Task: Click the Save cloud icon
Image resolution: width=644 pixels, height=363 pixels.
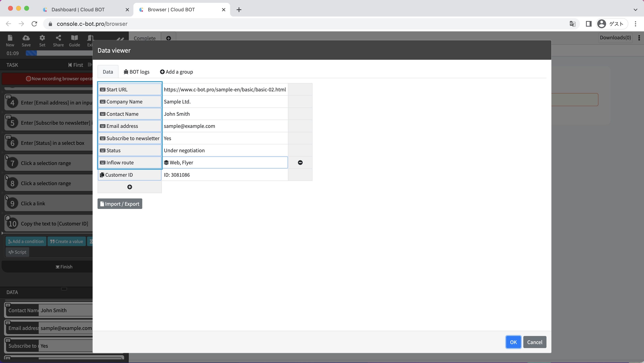Action: pyautogui.click(x=26, y=41)
